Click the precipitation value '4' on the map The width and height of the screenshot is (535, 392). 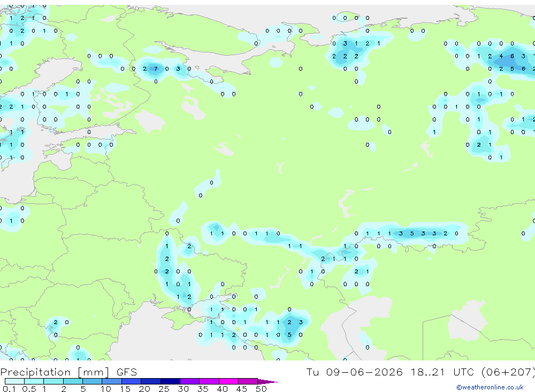pos(501,56)
